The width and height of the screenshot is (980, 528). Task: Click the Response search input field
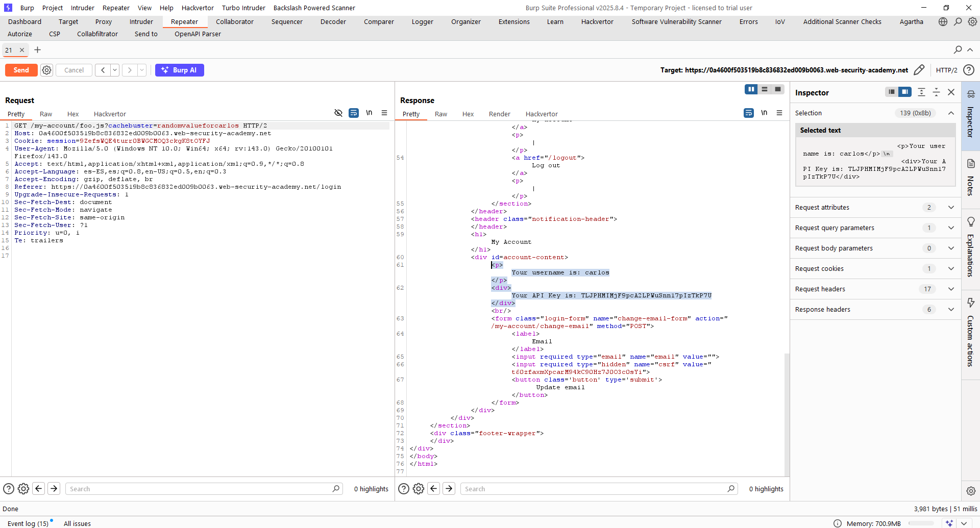point(595,489)
